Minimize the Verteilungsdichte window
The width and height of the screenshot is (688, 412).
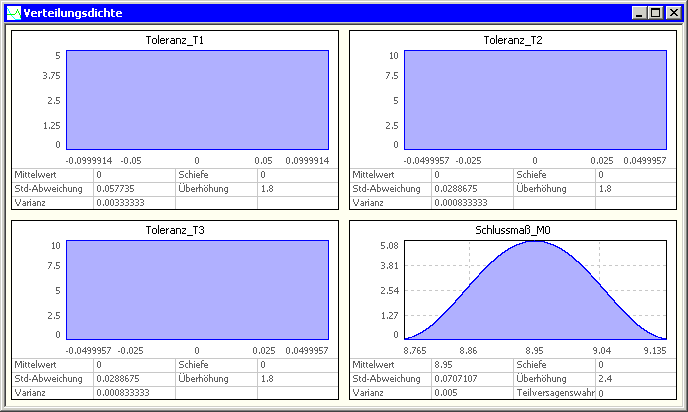click(x=640, y=13)
